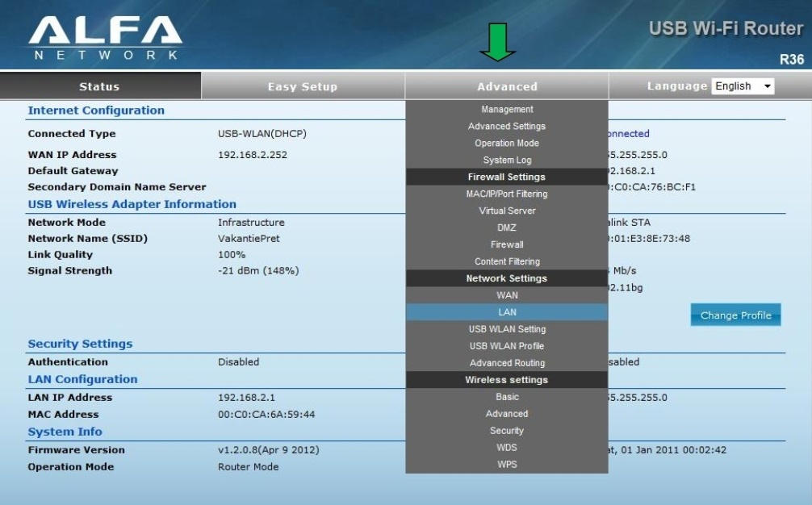The image size is (812, 505).
Task: Click the LAN Configuration heading
Action: (x=83, y=379)
